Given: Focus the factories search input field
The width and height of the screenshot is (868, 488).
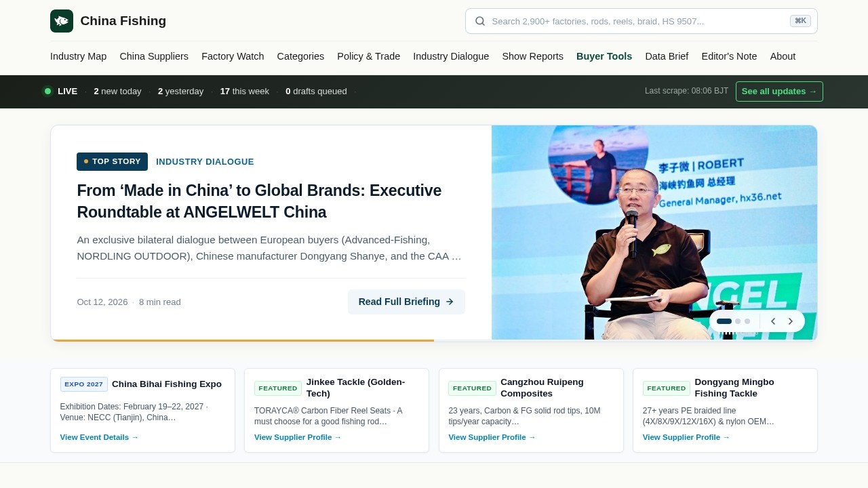Looking at the screenshot, I should point(641,21).
